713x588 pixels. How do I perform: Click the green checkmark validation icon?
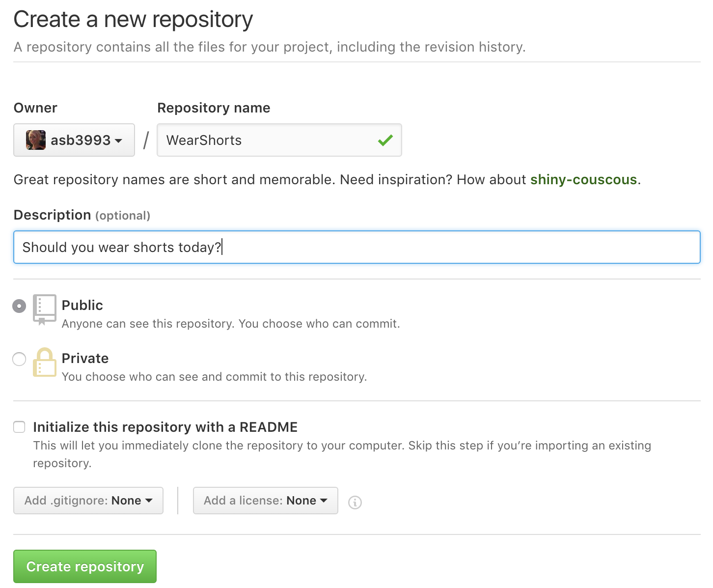[x=385, y=140]
